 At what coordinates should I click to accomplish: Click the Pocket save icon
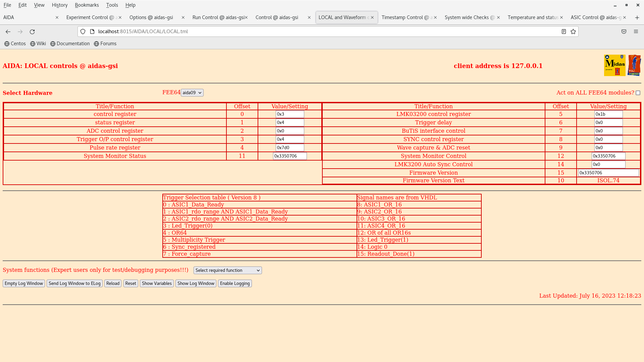(x=624, y=32)
